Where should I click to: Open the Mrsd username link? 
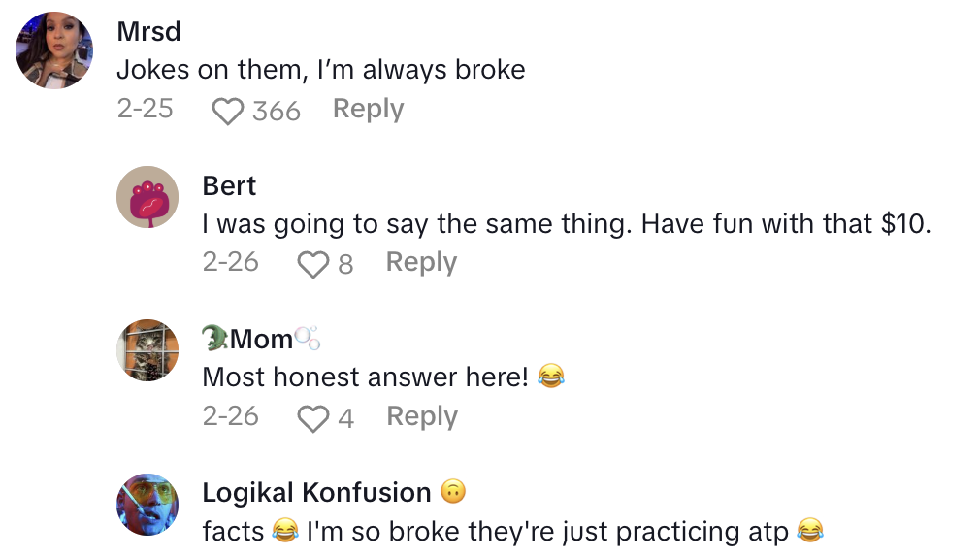pyautogui.click(x=148, y=31)
